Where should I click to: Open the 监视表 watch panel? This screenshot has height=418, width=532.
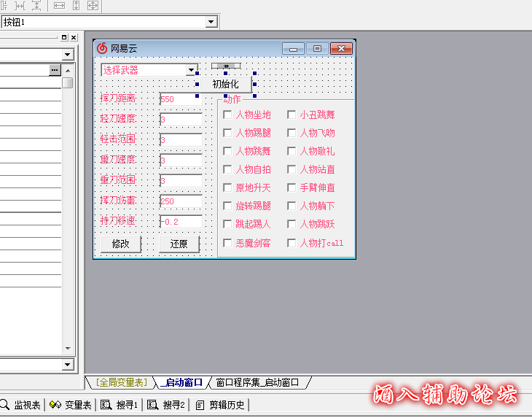[x=22, y=405]
